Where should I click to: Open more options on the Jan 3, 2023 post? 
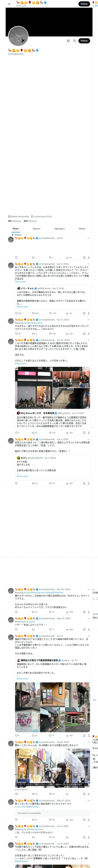click(x=89, y=439)
